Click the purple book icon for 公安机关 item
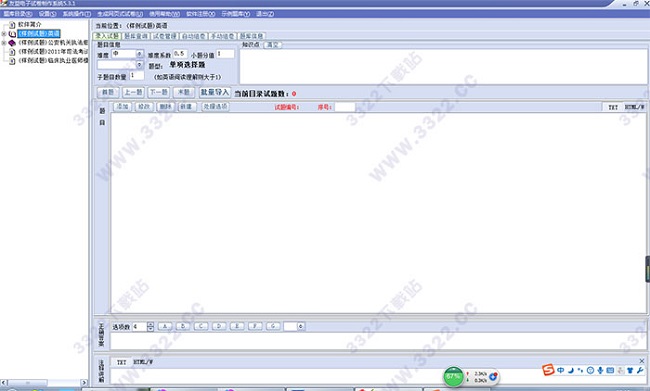This screenshot has height=391, width=650. 12,43
